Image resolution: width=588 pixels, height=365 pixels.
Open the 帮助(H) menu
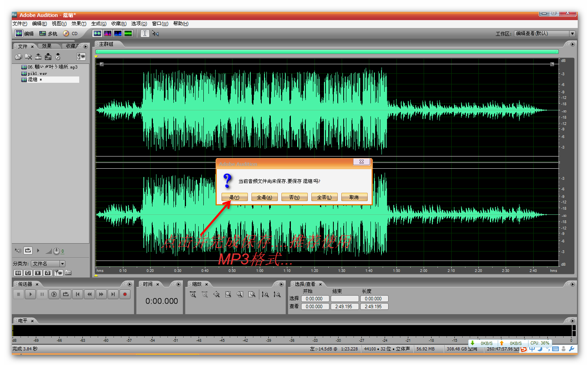pos(180,24)
